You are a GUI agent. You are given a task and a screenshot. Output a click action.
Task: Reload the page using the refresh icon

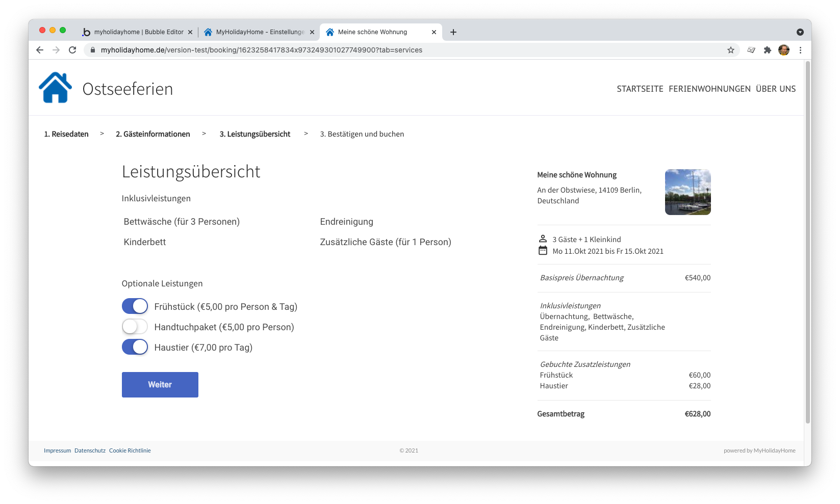[x=72, y=50]
